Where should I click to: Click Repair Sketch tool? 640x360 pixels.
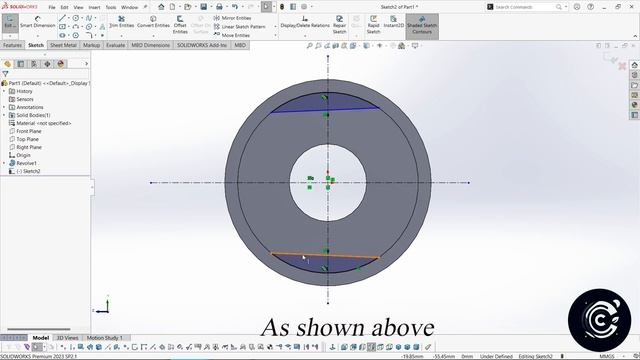tap(339, 24)
